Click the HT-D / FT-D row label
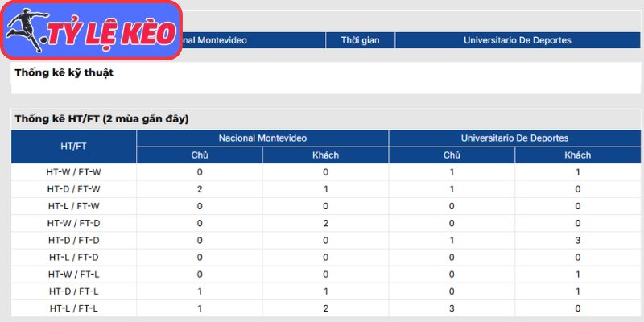 (x=74, y=240)
